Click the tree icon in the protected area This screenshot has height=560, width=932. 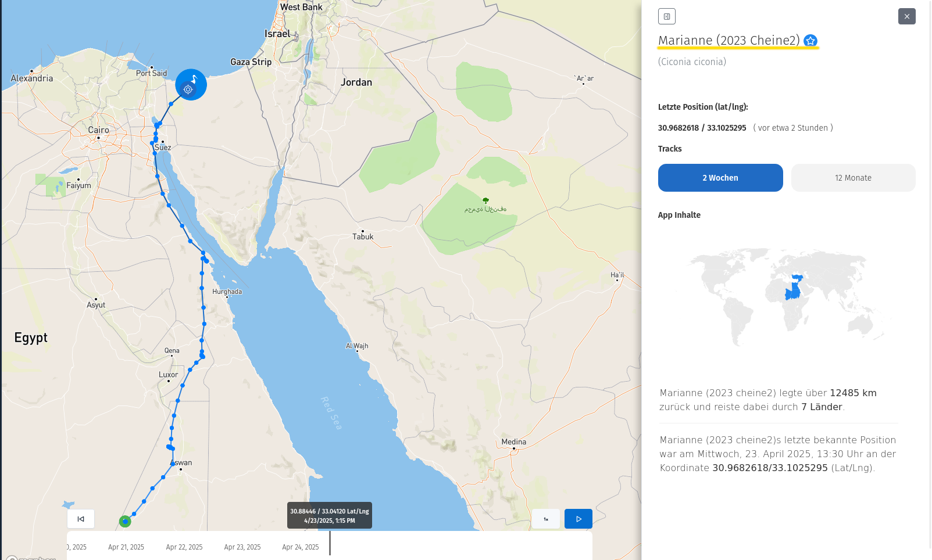(x=485, y=200)
